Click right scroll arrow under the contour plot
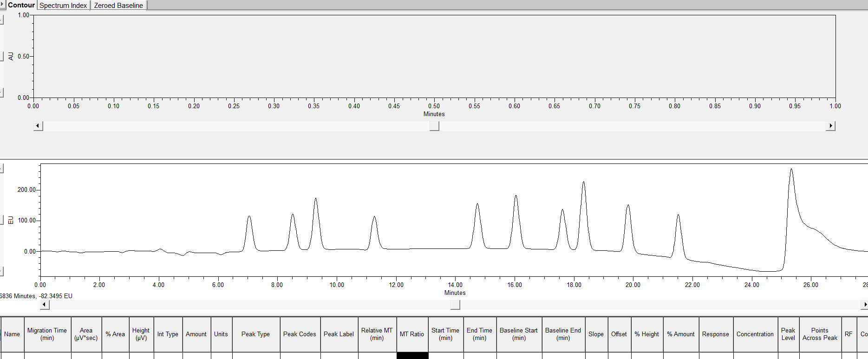Screen dimensions: 868x359 (x=830, y=126)
